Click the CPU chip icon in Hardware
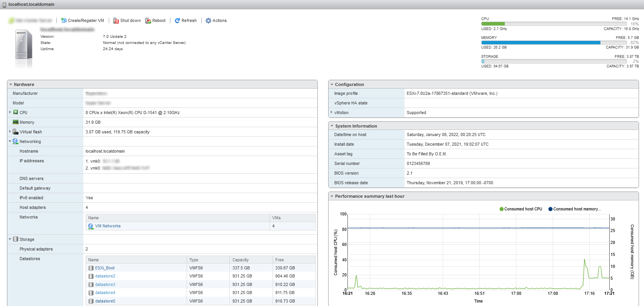The image size is (644, 306). (x=15, y=112)
